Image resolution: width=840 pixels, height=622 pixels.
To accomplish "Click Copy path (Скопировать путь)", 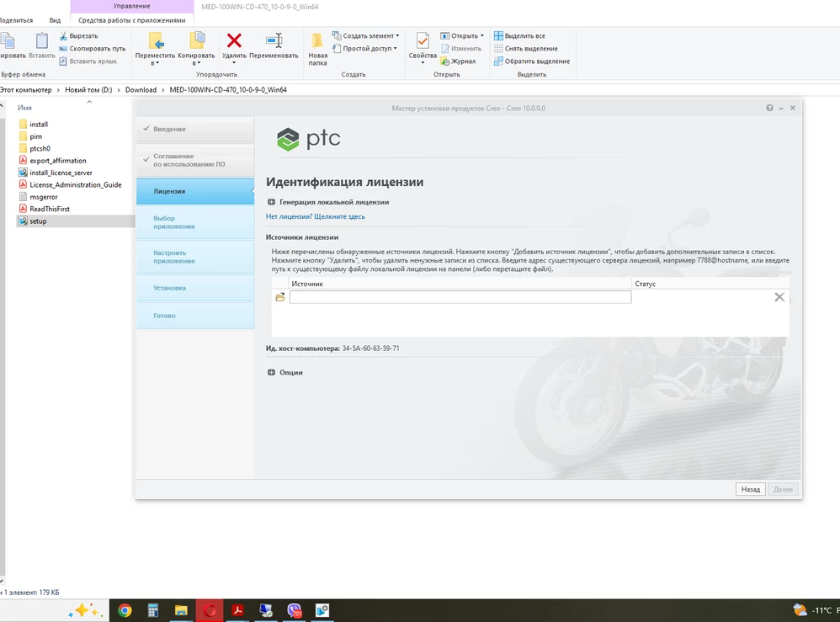I will [x=92, y=48].
